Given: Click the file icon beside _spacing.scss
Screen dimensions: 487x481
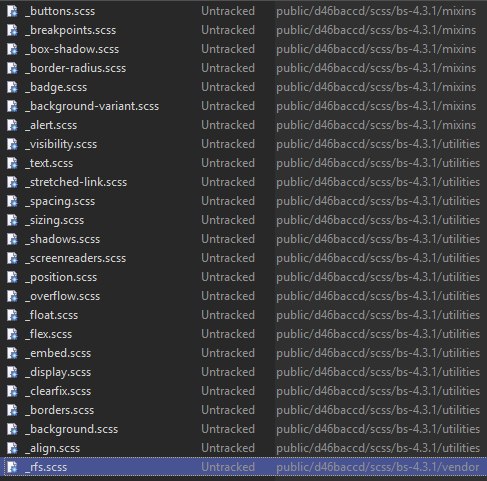Looking at the screenshot, I should 12,201.
